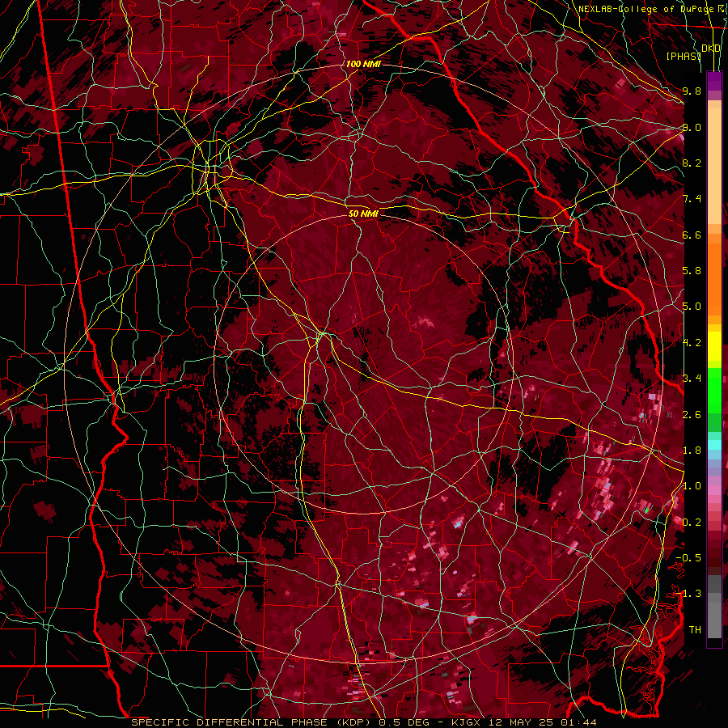The height and width of the screenshot is (728, 728).
Task: Select the 0.2 value on the color scale
Action: click(692, 523)
